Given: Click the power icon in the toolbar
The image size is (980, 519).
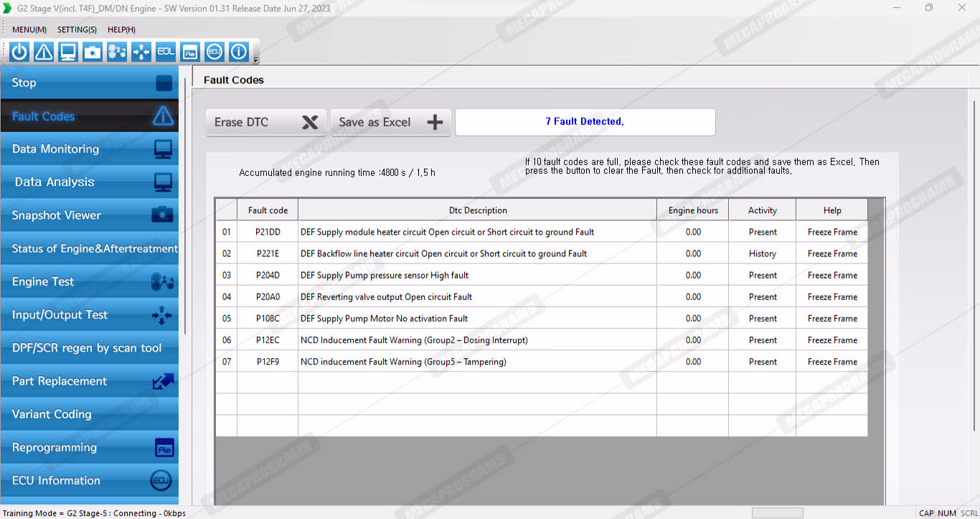Looking at the screenshot, I should (x=19, y=52).
